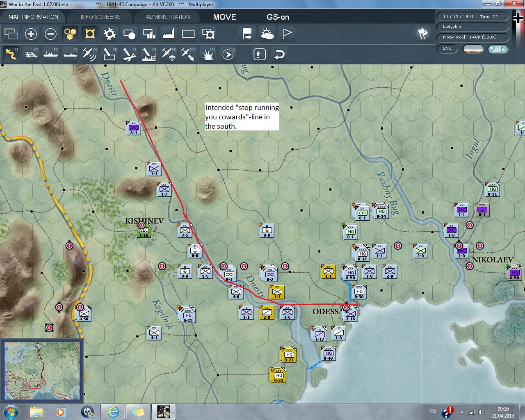The image size is (525, 420).
Task: Select the 1-7 unit counter
Action: 164,189
